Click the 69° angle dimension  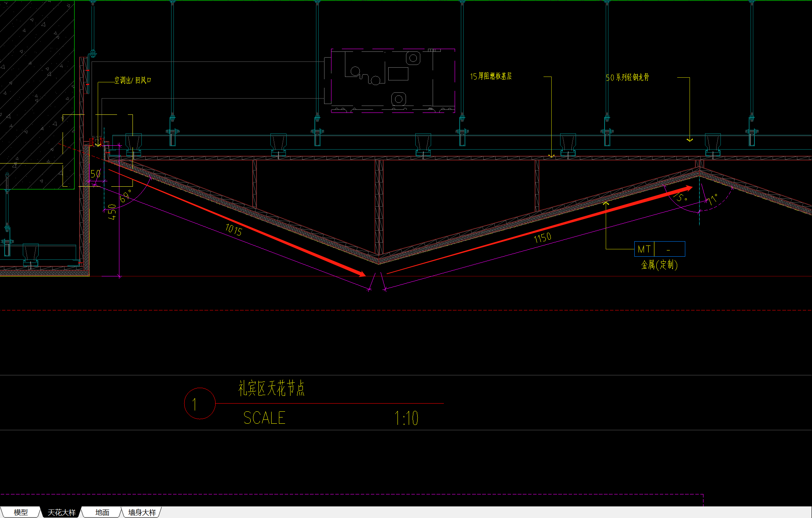click(x=125, y=196)
